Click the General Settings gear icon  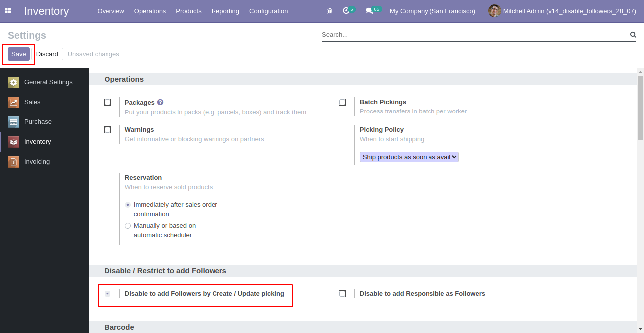13,82
